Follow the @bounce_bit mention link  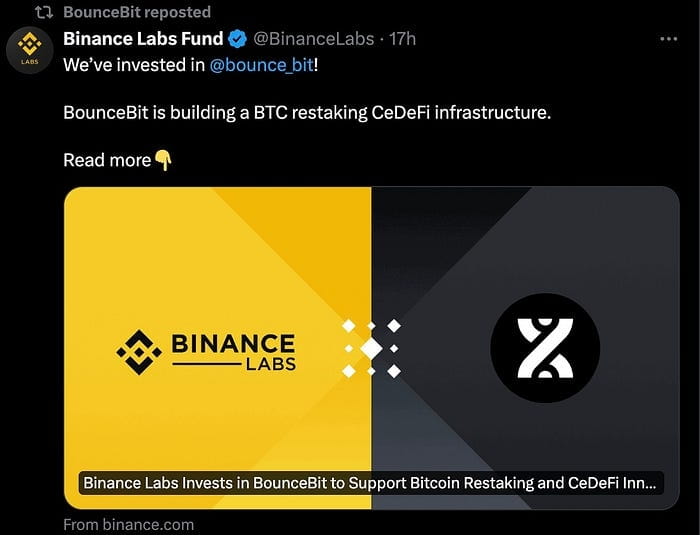tap(261, 64)
